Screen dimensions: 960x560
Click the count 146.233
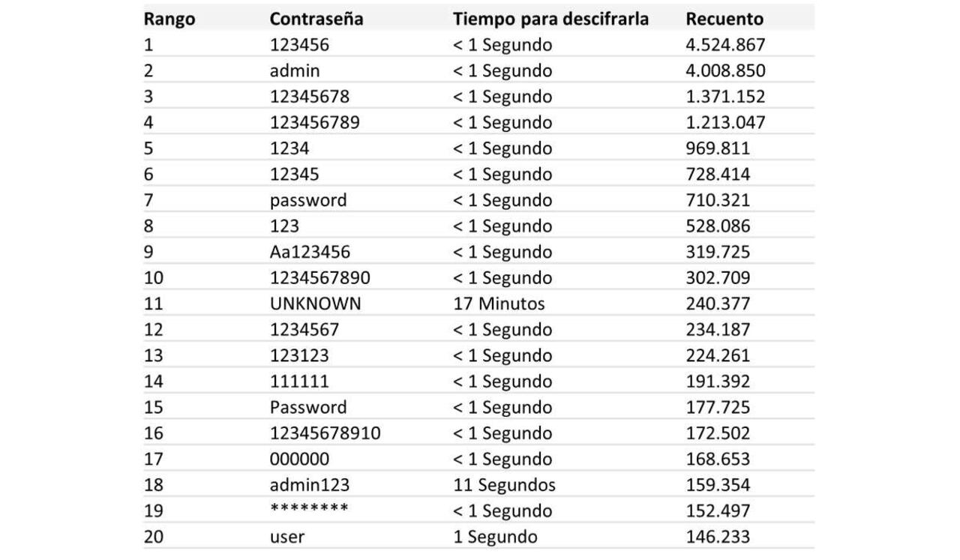tap(717, 537)
